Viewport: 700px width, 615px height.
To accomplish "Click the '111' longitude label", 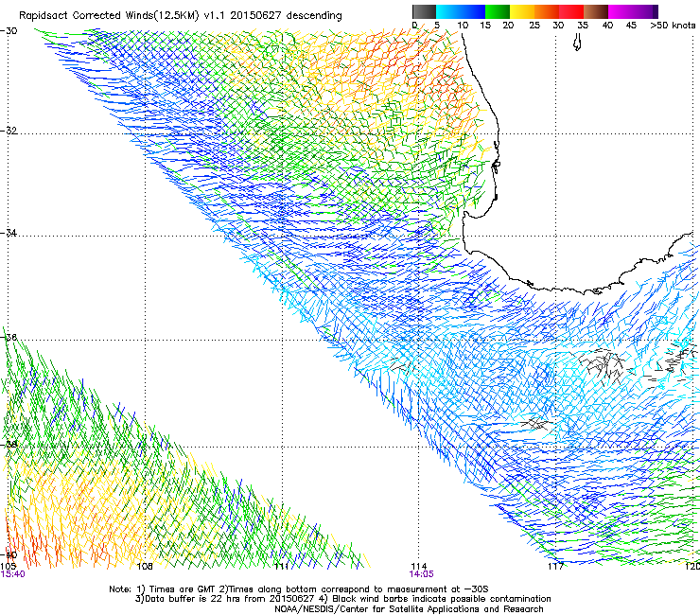I will [281, 567].
